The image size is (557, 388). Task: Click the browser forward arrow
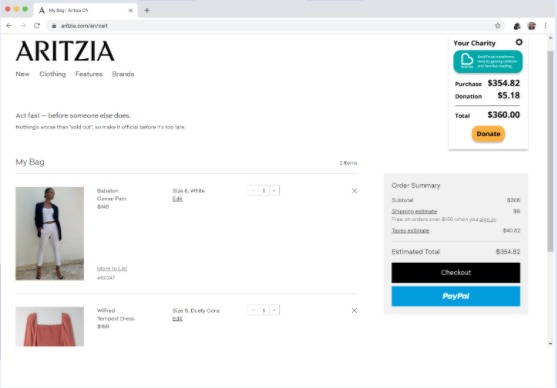click(x=23, y=26)
